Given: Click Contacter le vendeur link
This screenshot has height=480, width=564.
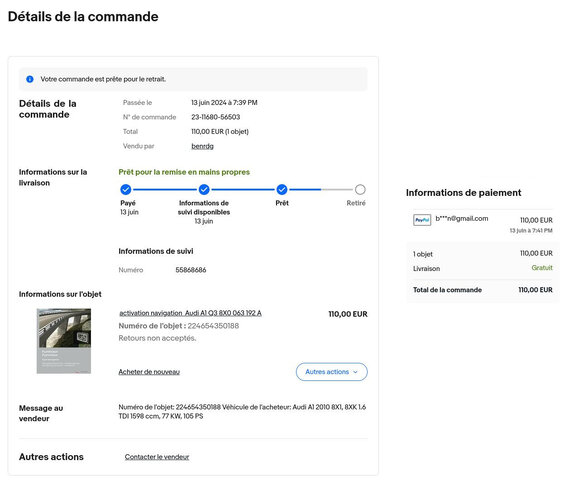Looking at the screenshot, I should (157, 457).
